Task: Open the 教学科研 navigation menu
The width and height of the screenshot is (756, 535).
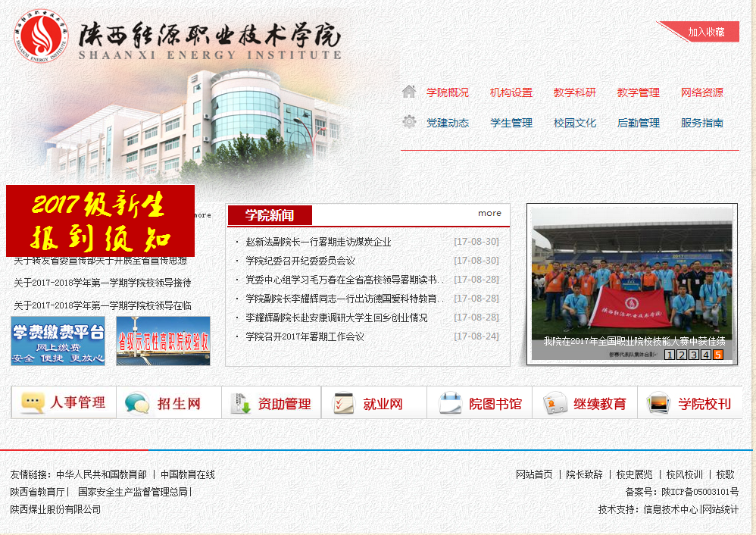Action: point(574,92)
